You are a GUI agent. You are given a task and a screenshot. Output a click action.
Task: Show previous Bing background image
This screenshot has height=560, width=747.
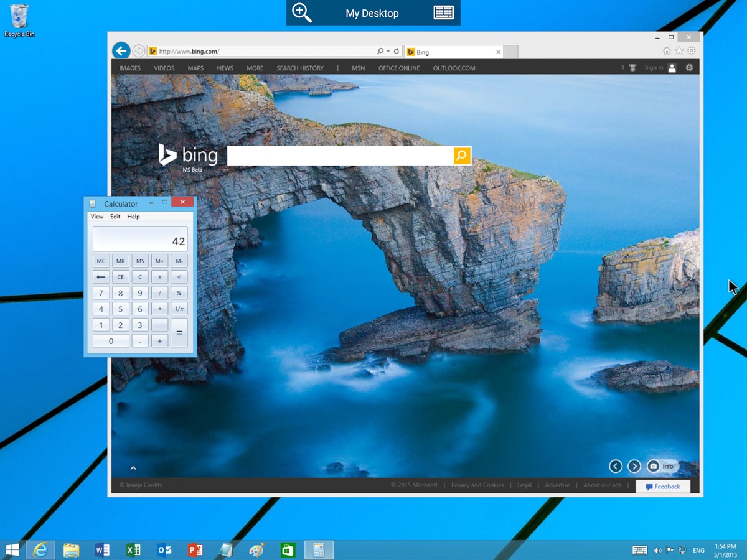click(x=616, y=466)
